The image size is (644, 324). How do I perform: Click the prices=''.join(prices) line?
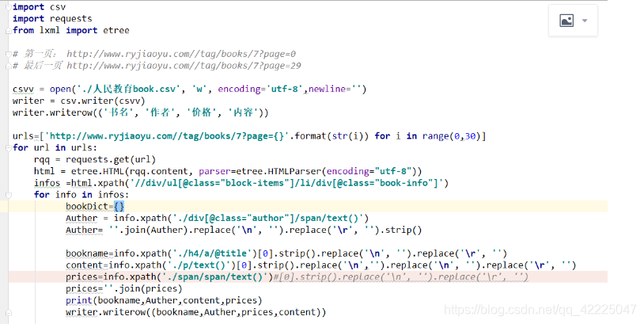tap(123, 288)
